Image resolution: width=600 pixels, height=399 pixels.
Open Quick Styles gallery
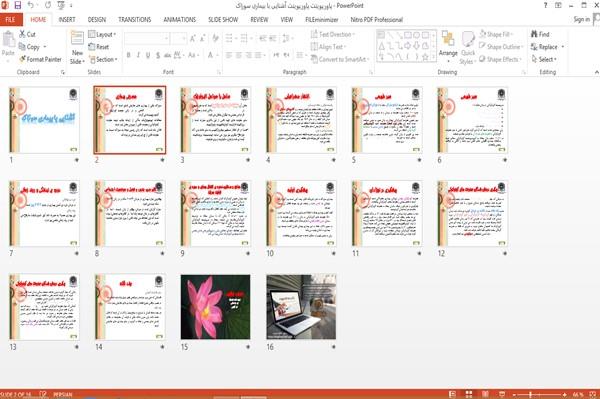pyautogui.click(x=468, y=47)
